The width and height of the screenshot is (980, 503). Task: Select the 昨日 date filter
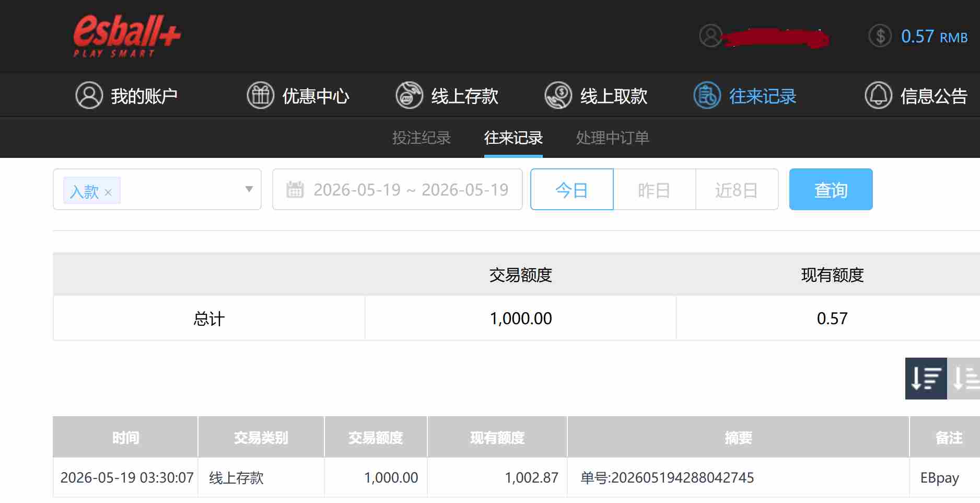(x=654, y=189)
